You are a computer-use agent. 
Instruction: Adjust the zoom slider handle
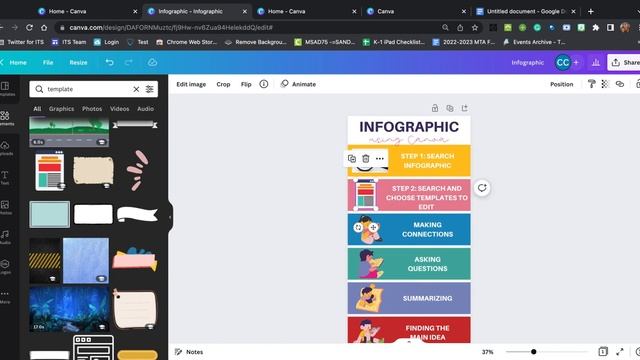533,351
